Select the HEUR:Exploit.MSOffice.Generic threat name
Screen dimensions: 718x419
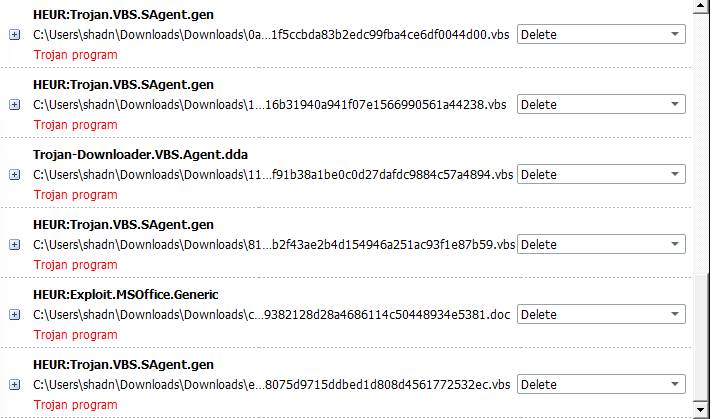coord(126,295)
